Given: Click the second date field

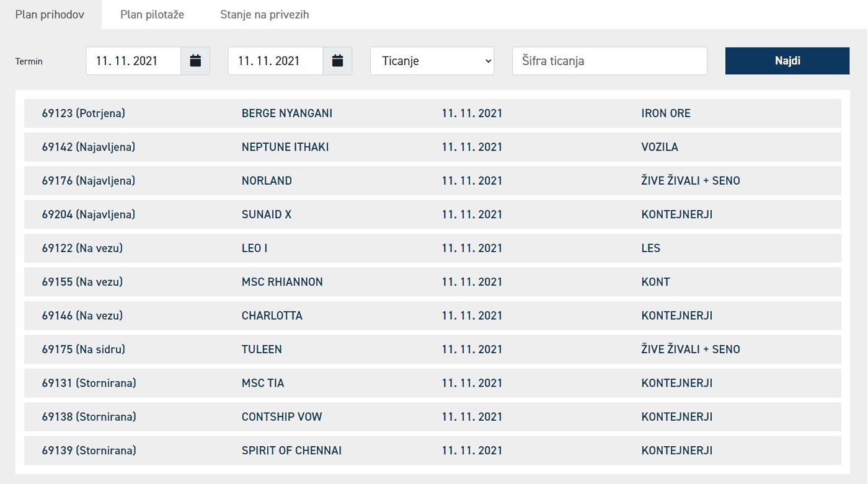Looking at the screenshot, I should tap(275, 61).
